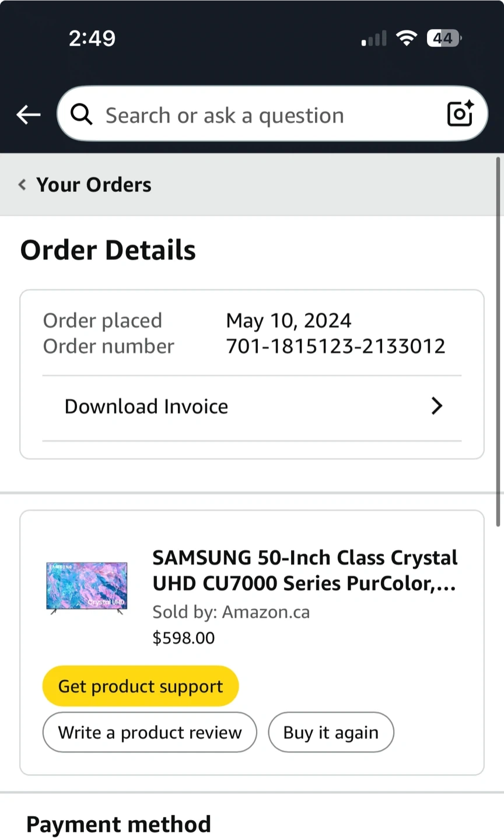Tap the search magnifier icon

(82, 115)
